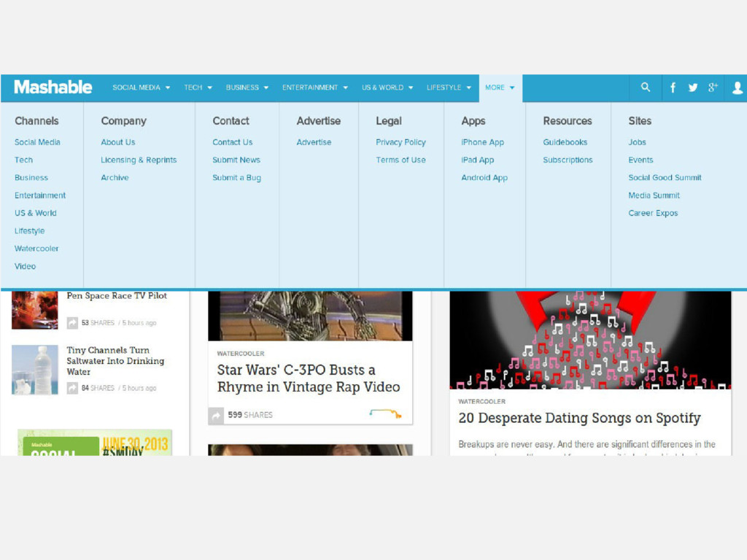The width and height of the screenshot is (747, 560).
Task: Share the C-3PO article arrow icon
Action: tap(216, 416)
